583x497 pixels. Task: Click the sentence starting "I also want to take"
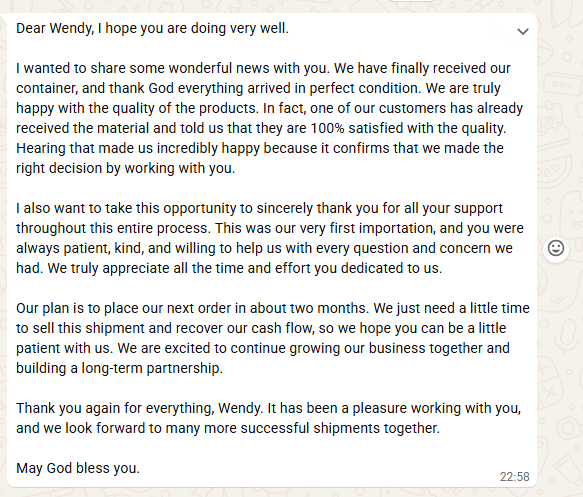click(x=259, y=208)
